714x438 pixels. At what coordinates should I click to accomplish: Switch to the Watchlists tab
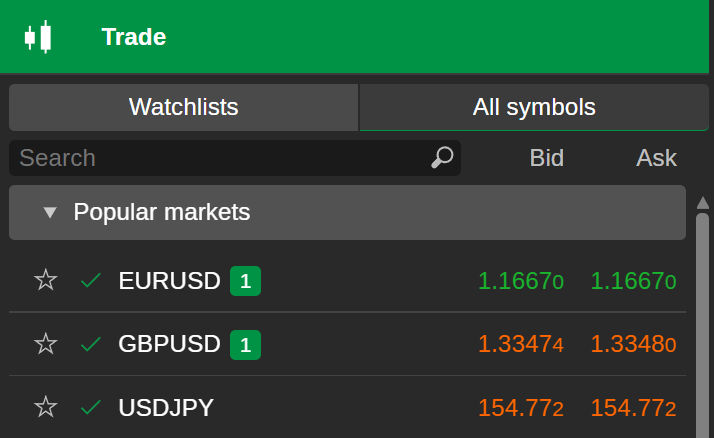click(183, 107)
